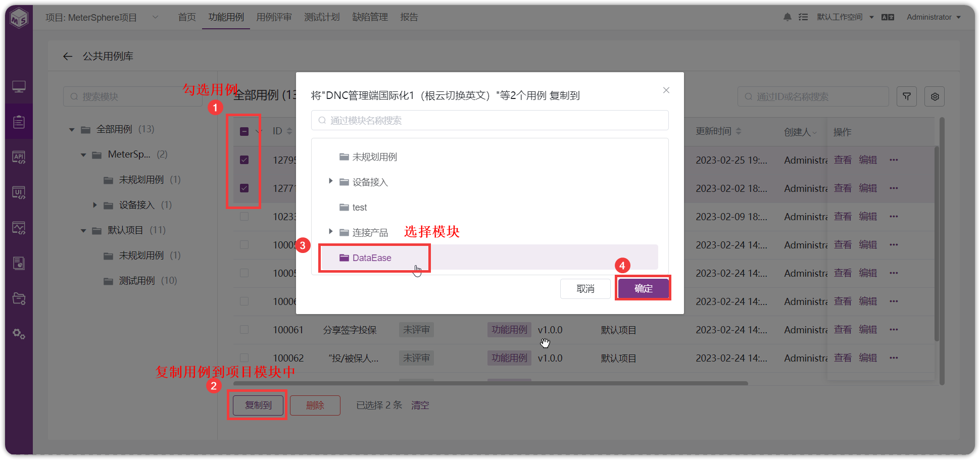Click the 复制到 button
This screenshot has width=980, height=460.
point(258,405)
